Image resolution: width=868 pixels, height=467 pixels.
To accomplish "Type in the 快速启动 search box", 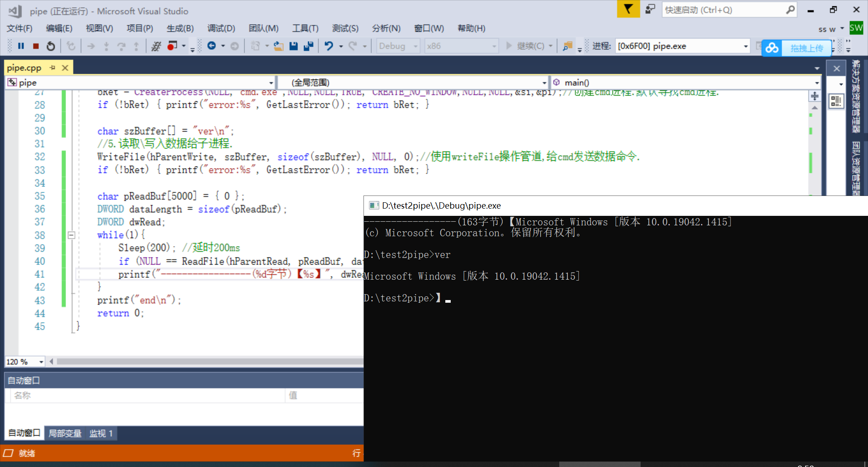I will pos(723,10).
